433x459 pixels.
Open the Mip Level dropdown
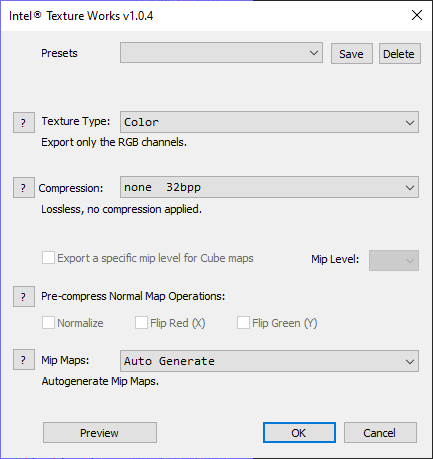[394, 260]
